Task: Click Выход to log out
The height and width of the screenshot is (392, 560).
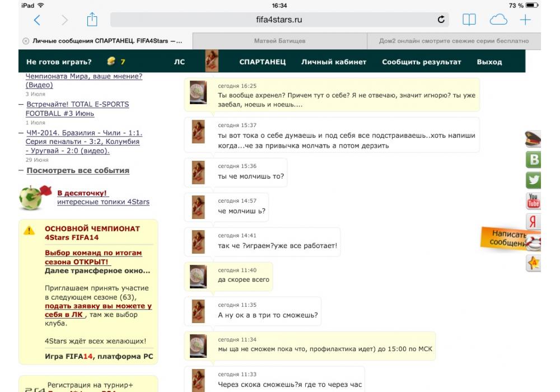Action: [x=489, y=62]
